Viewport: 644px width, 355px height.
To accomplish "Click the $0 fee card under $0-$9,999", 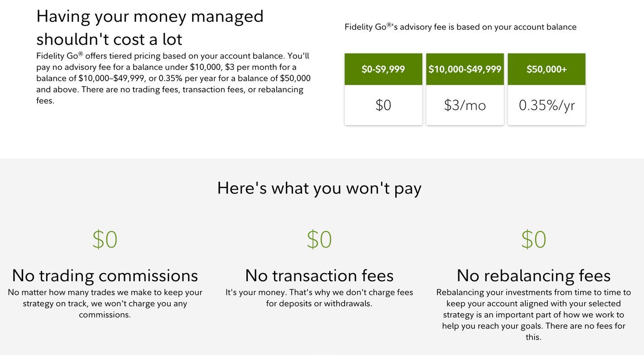I will tap(383, 105).
